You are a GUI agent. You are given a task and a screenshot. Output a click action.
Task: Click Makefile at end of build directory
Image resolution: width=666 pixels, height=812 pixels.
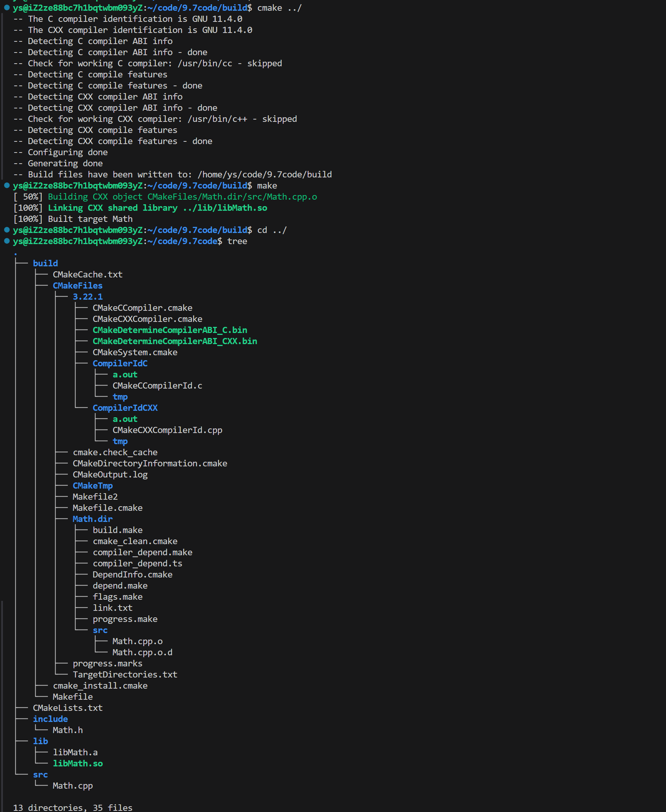click(x=72, y=697)
